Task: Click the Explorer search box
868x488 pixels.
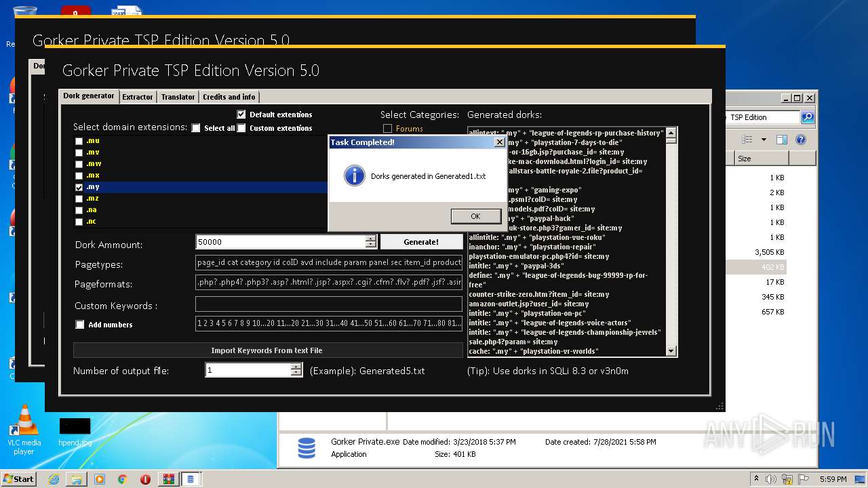Action: 763,117
